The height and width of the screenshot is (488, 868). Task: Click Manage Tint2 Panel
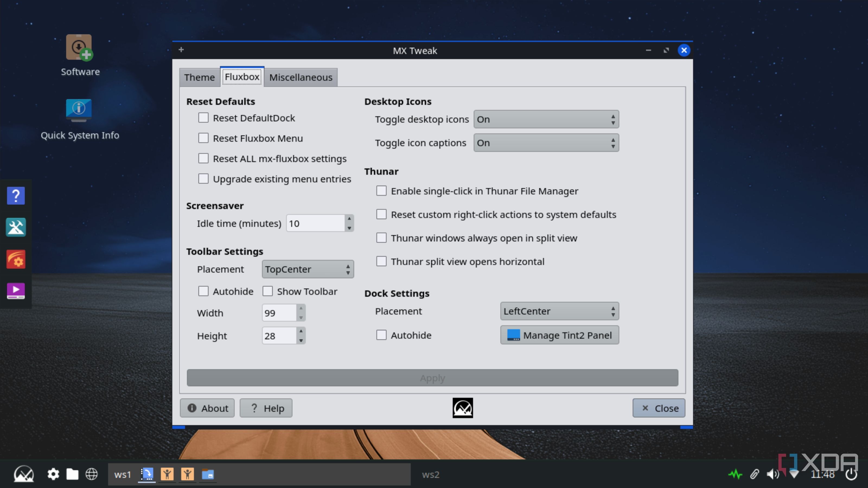[x=559, y=335]
